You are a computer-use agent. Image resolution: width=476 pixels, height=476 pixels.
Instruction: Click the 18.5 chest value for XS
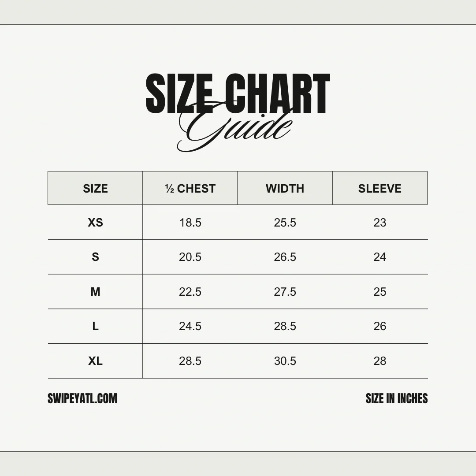pyautogui.click(x=190, y=223)
